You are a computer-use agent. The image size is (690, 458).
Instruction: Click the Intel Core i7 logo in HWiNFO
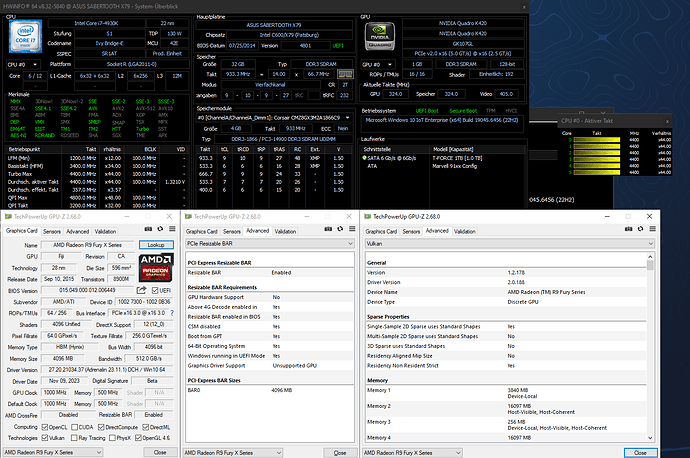click(x=26, y=36)
